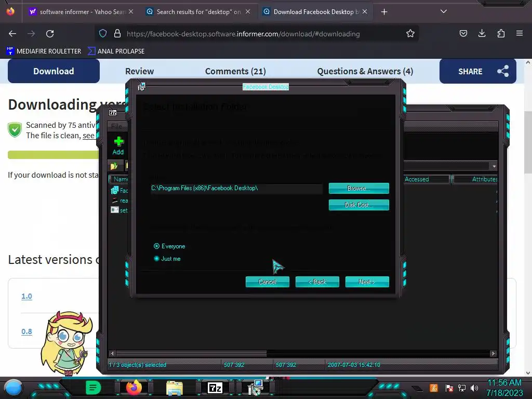
Task: Open the green notes app in taskbar
Action: coord(94,388)
